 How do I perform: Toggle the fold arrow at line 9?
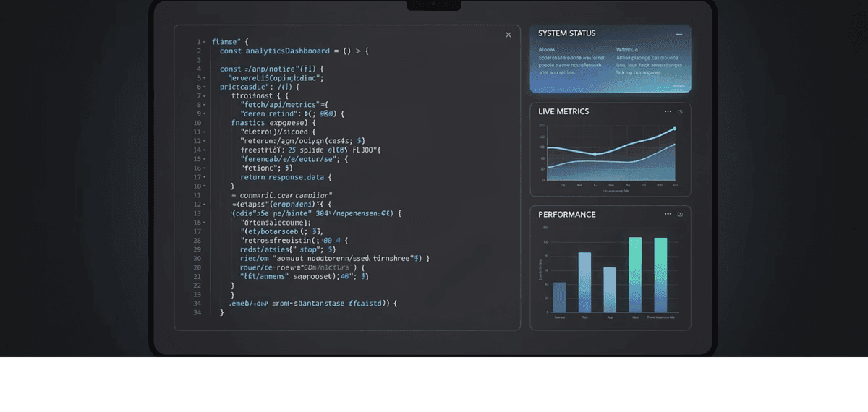tap(205, 114)
